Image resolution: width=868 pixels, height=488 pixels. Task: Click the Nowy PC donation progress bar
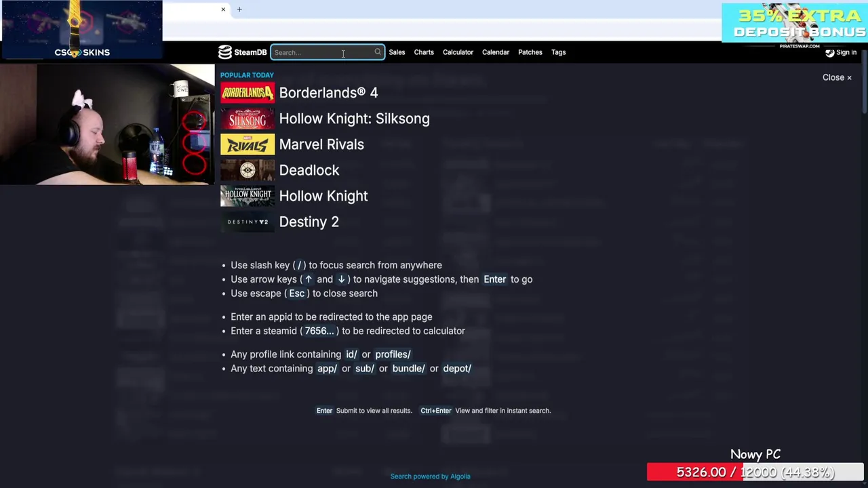coord(755,472)
